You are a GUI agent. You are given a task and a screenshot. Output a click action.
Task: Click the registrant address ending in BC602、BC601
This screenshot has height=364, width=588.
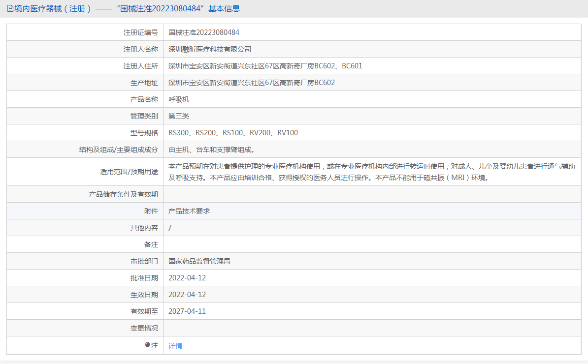point(265,66)
